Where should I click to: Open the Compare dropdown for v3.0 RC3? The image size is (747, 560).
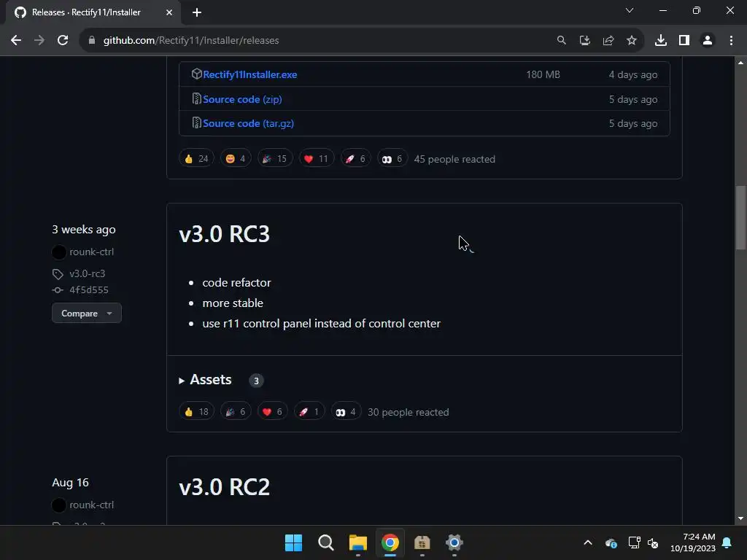pyautogui.click(x=87, y=314)
